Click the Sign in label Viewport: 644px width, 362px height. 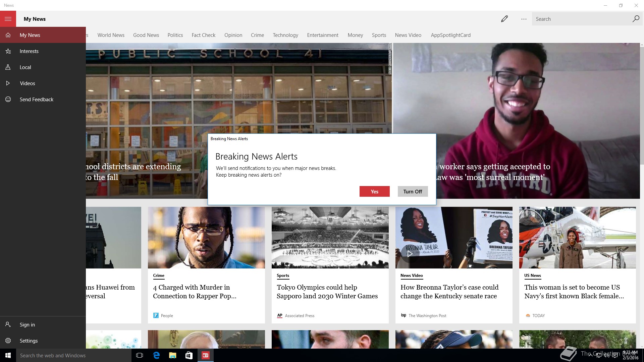point(27,324)
